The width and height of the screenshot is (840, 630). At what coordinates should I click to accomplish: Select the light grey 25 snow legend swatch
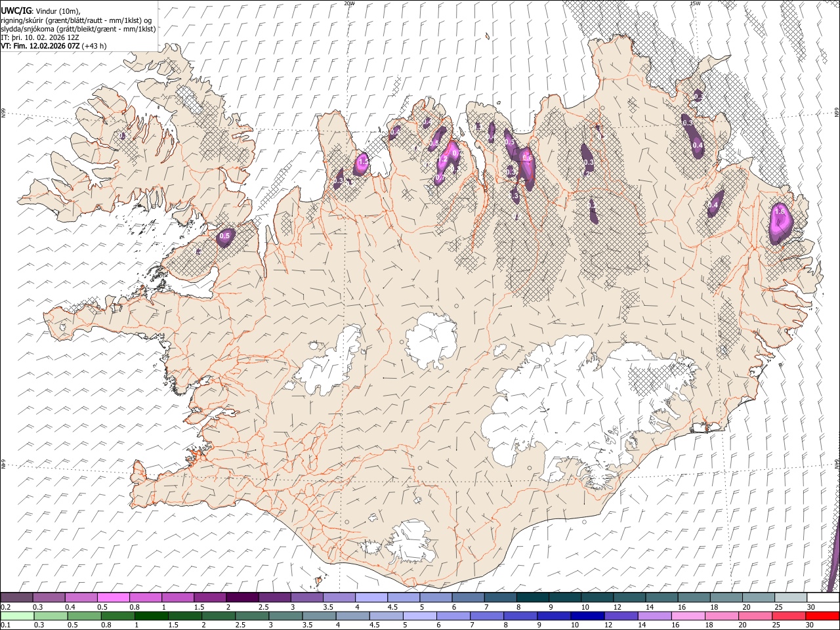click(x=790, y=598)
